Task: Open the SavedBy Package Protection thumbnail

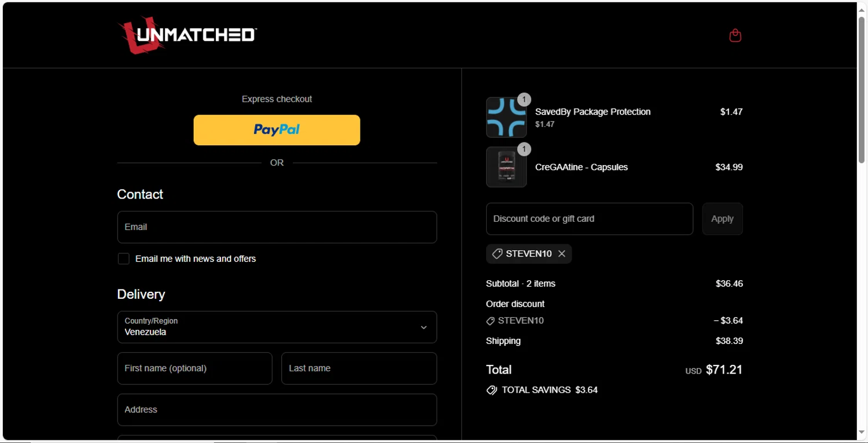Action: pyautogui.click(x=506, y=118)
